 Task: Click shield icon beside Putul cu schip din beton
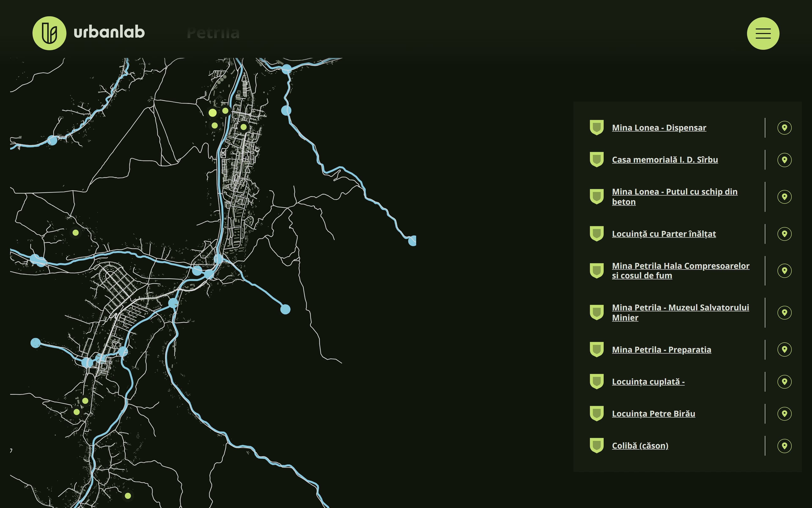pyautogui.click(x=597, y=197)
